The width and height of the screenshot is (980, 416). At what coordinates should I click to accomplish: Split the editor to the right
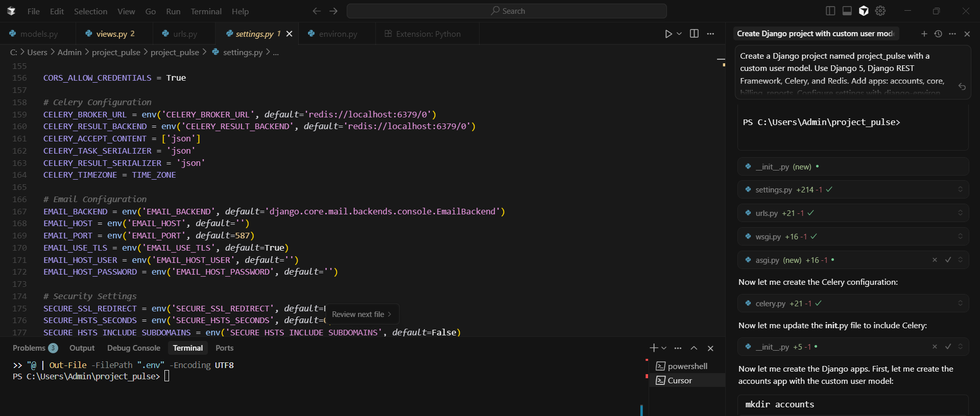[x=695, y=34]
